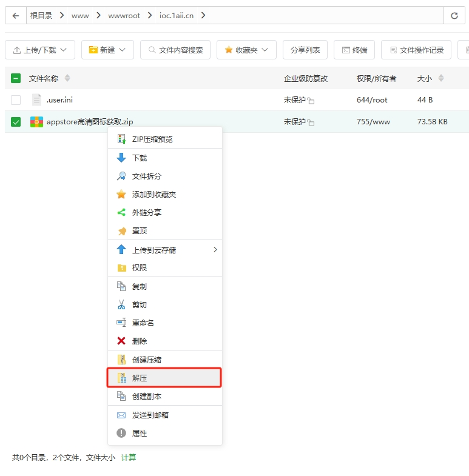Click the green share icon 外链分享

(121, 212)
